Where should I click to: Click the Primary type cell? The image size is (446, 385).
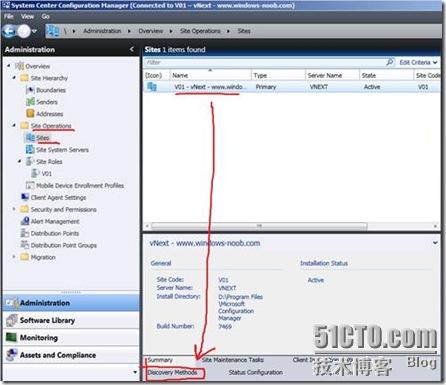pyautogui.click(x=266, y=87)
